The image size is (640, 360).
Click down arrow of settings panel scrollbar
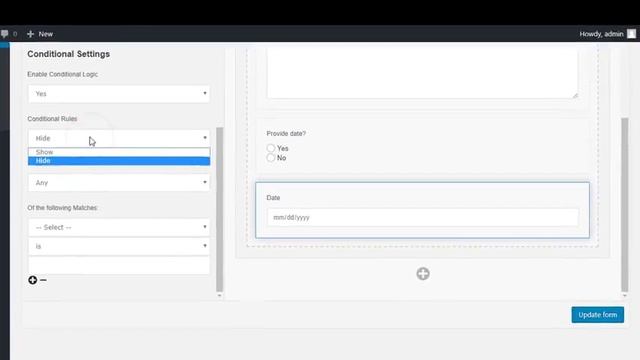click(x=220, y=296)
